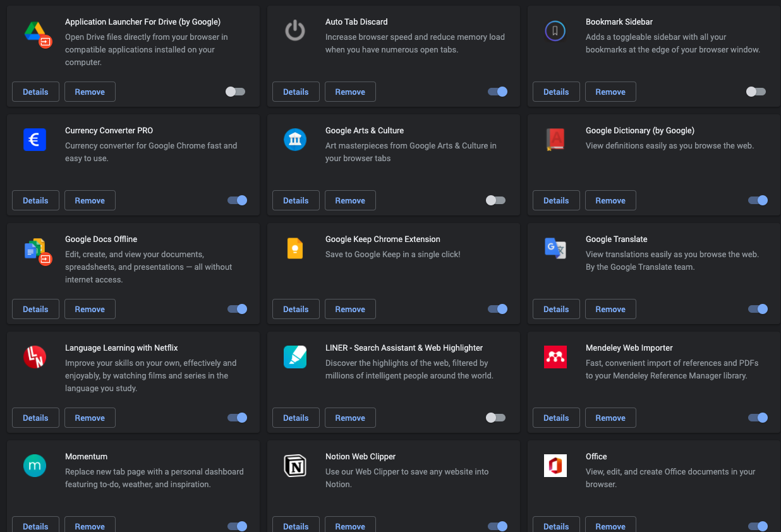Remove Google Keep Chrome Extension
This screenshot has width=781, height=532.
pos(350,309)
